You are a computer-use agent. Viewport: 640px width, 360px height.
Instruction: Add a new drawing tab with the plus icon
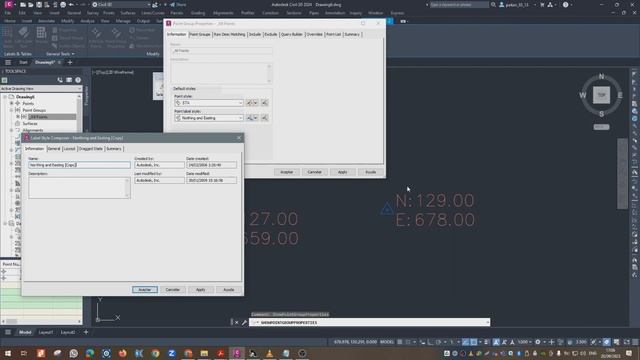tap(70, 62)
